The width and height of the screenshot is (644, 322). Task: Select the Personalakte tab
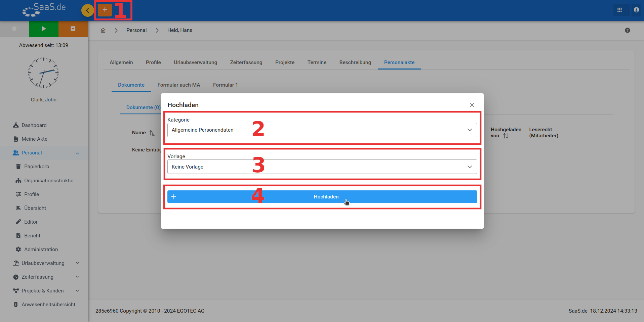[399, 62]
